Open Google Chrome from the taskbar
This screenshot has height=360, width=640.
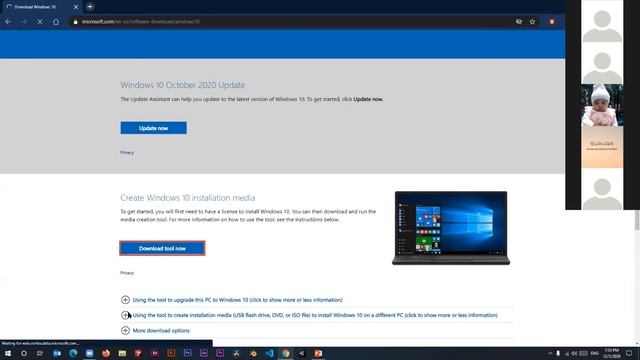pyautogui.click(x=286, y=353)
